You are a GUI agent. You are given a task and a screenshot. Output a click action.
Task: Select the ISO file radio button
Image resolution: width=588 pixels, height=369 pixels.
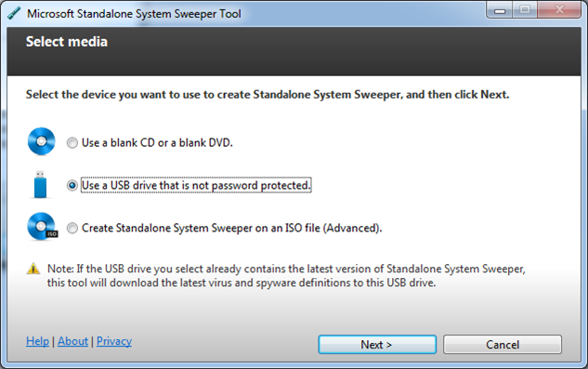click(x=72, y=229)
